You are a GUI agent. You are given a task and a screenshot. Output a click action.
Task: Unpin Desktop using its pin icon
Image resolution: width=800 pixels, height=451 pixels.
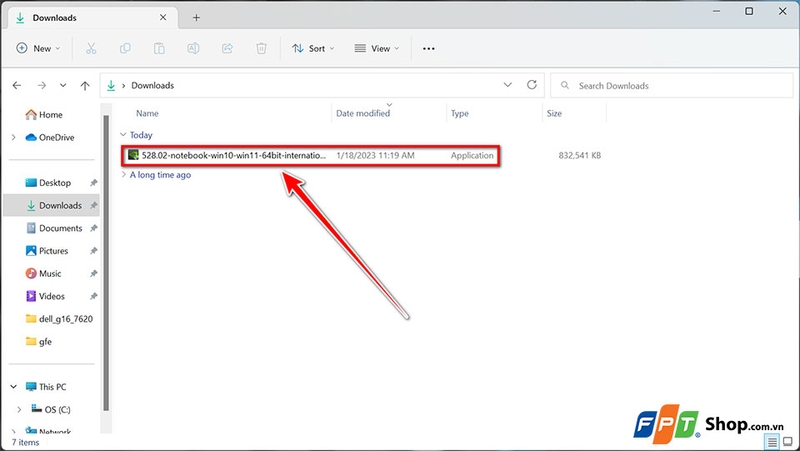click(93, 183)
